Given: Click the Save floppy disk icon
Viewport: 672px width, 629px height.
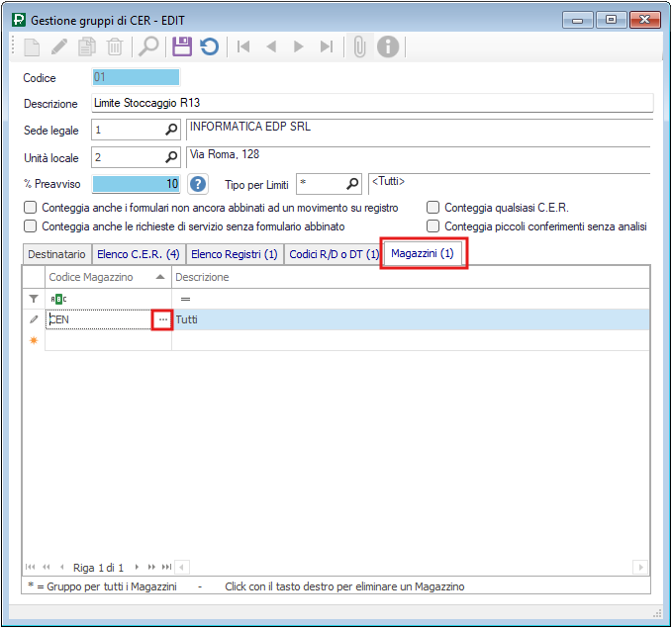Looking at the screenshot, I should pyautogui.click(x=181, y=46).
